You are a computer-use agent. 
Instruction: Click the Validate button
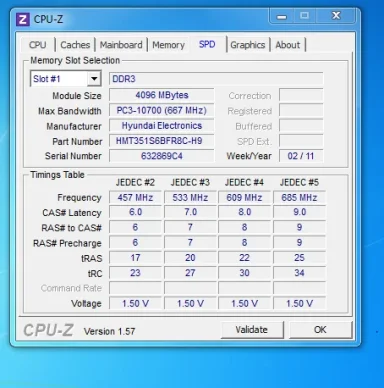click(x=252, y=330)
